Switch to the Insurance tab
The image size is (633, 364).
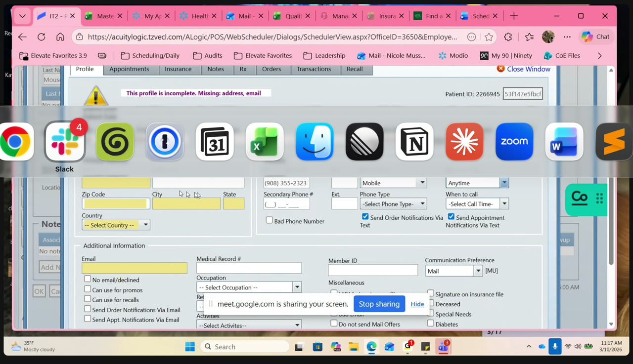point(178,69)
